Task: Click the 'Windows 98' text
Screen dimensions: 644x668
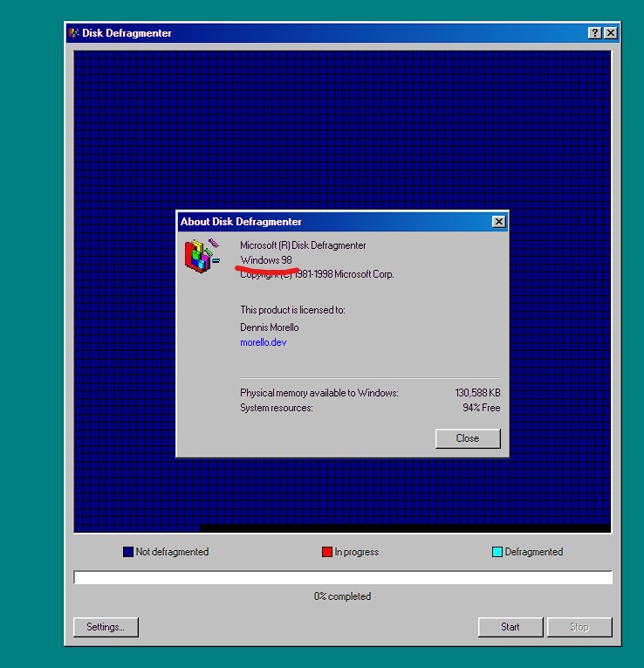Action: (x=266, y=260)
